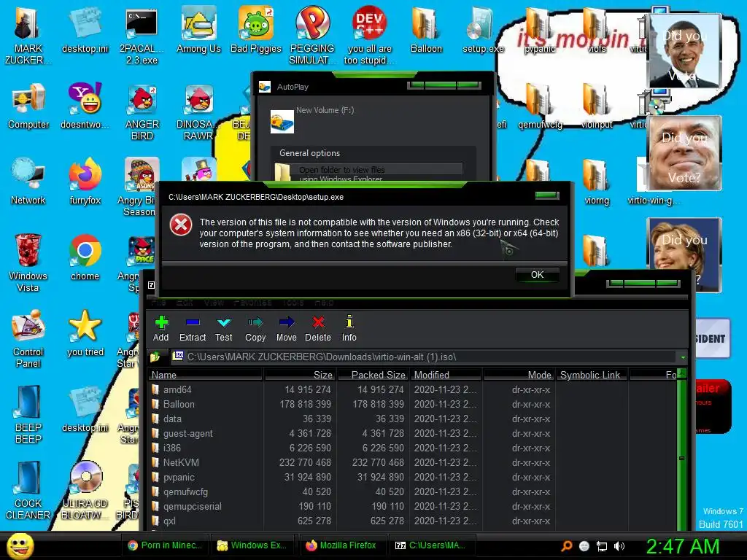Switch to 7-Zip C:\Users taskbar item

point(431,545)
